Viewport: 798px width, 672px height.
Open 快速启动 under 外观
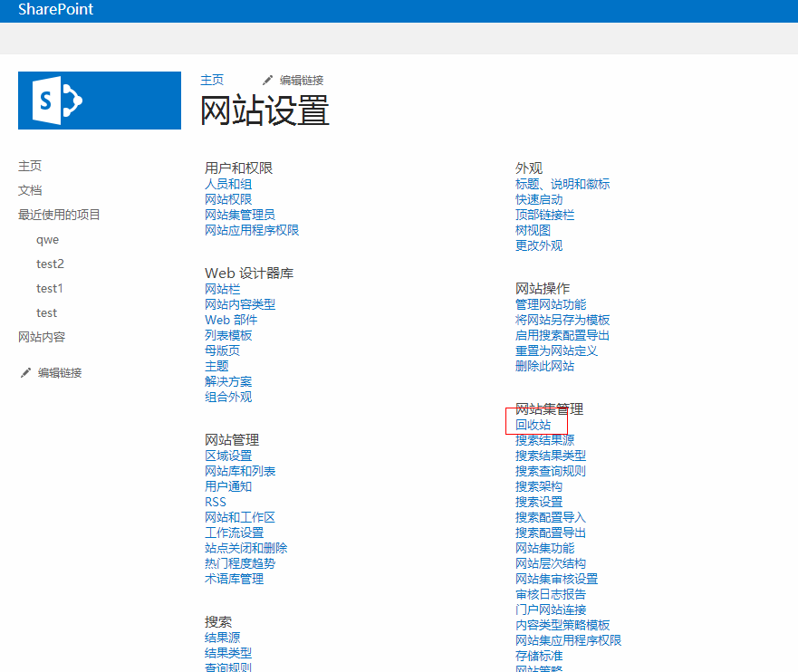click(x=539, y=199)
